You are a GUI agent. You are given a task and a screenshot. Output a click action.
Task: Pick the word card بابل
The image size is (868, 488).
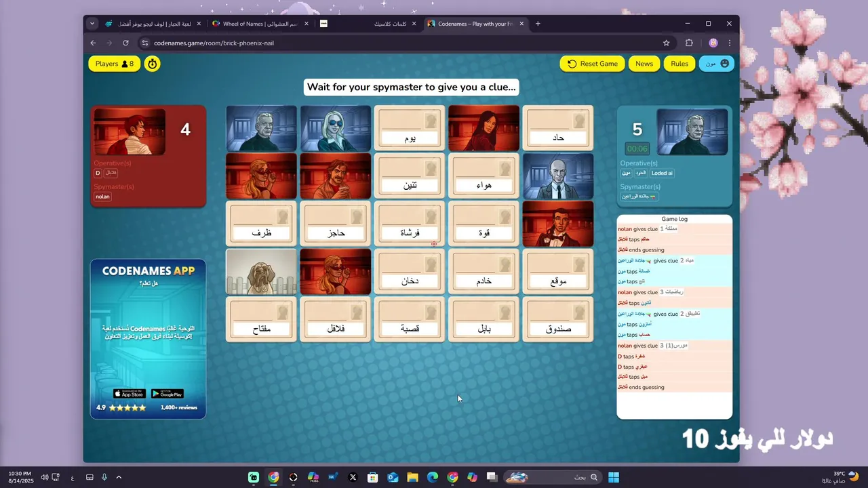click(484, 319)
